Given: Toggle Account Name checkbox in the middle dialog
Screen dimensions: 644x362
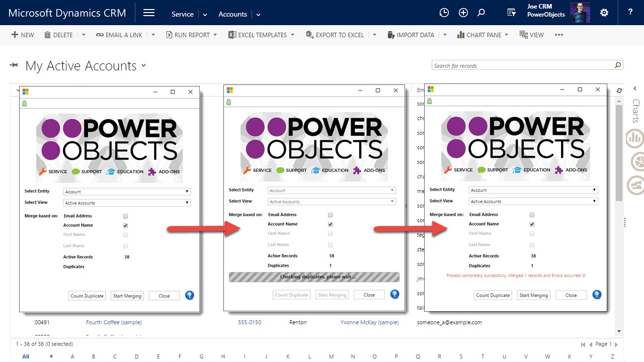Looking at the screenshot, I should coord(330,224).
